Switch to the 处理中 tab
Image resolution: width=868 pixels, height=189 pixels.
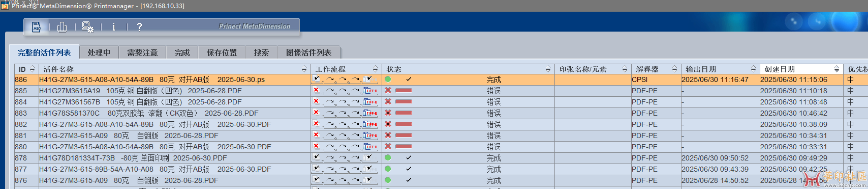pyautogui.click(x=99, y=52)
